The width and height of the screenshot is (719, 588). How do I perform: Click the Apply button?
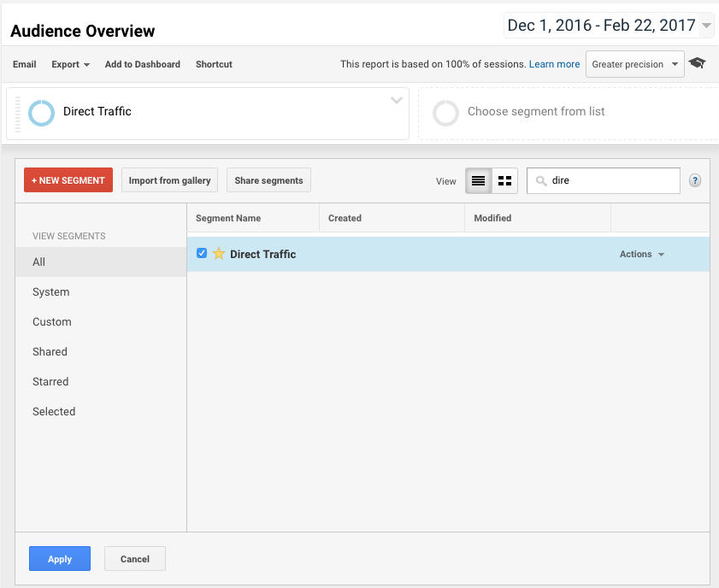pos(60,559)
